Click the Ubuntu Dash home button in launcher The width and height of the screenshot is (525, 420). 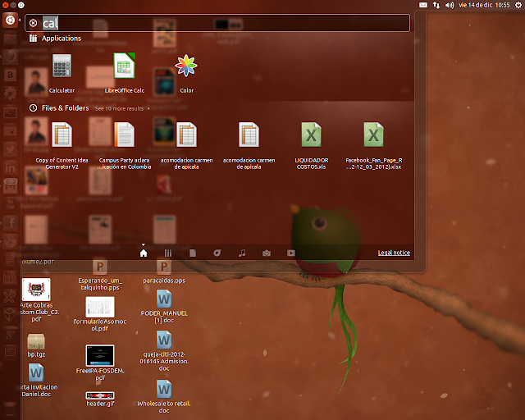(x=10, y=20)
